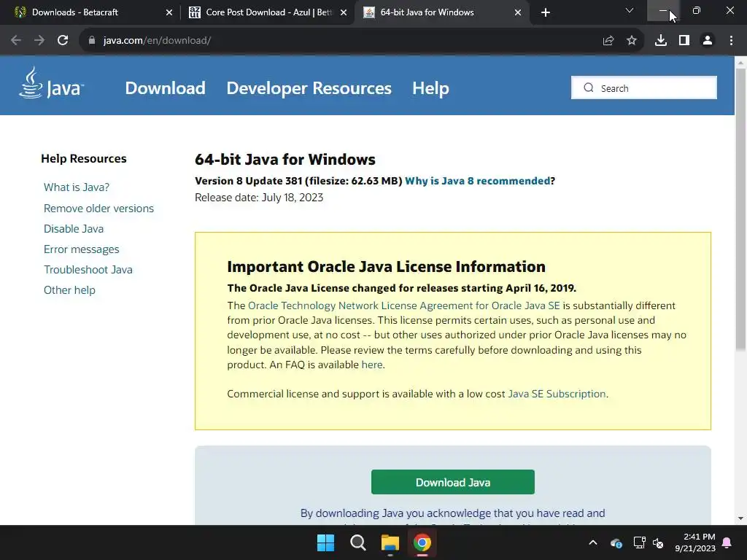Open Remove older versions link
Screen dimensions: 747x560
(x=98, y=208)
